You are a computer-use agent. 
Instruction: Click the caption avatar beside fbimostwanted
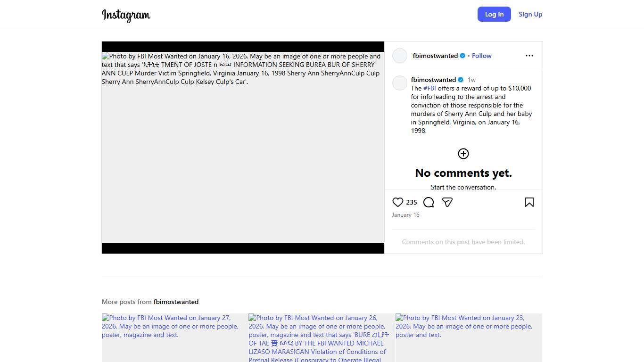click(x=400, y=83)
